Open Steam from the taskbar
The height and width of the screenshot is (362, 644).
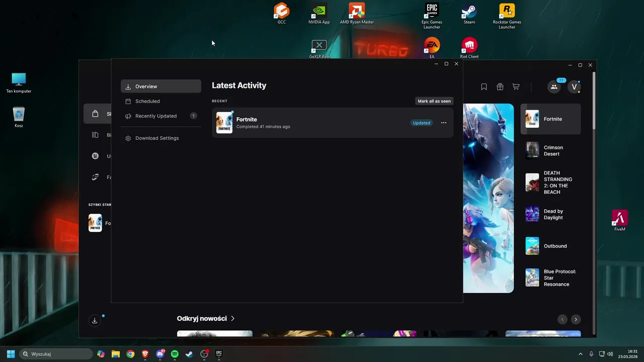point(189,354)
